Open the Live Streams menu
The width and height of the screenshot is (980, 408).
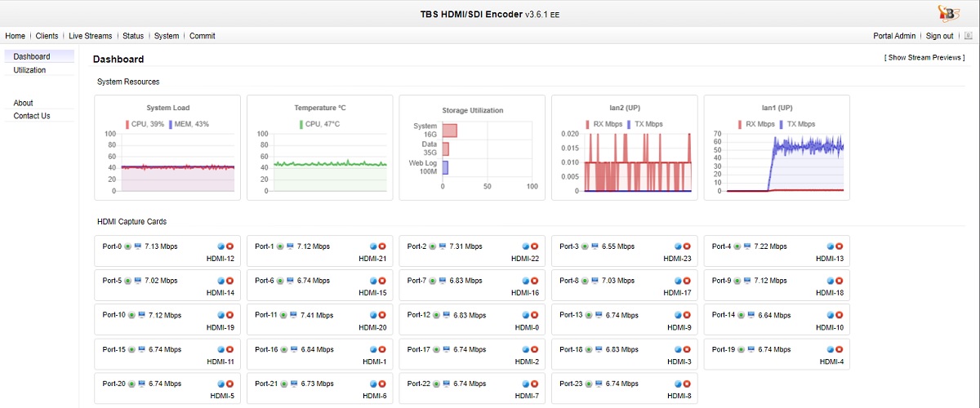tap(90, 36)
